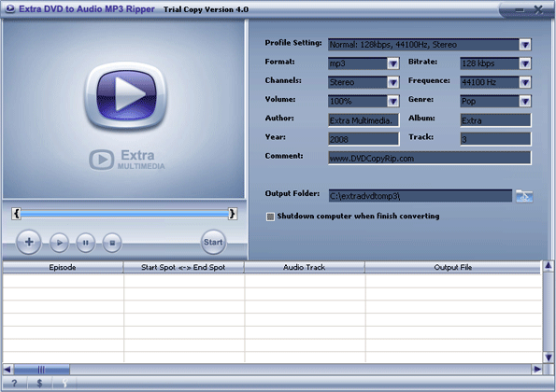Click the dollar sign purchase icon
The image size is (556, 392).
tap(39, 384)
